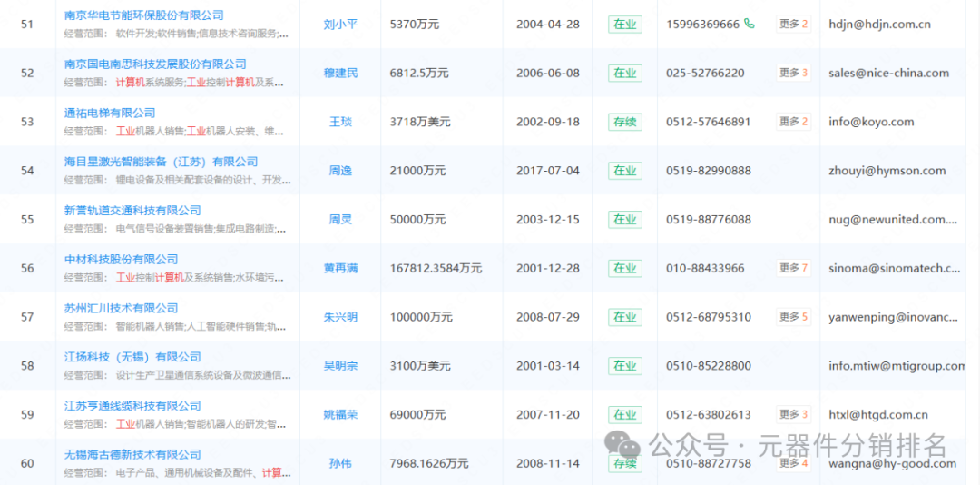Open legal representative 周逸
980x485 pixels.
[x=340, y=171]
